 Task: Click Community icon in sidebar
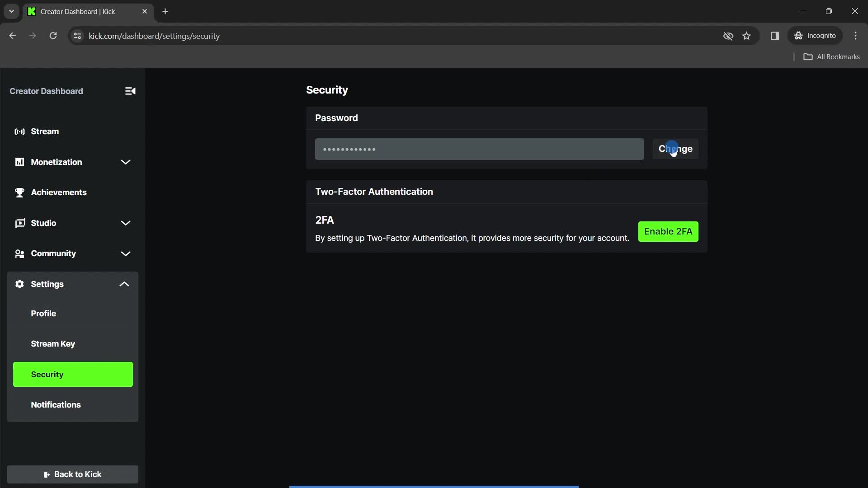(x=20, y=253)
